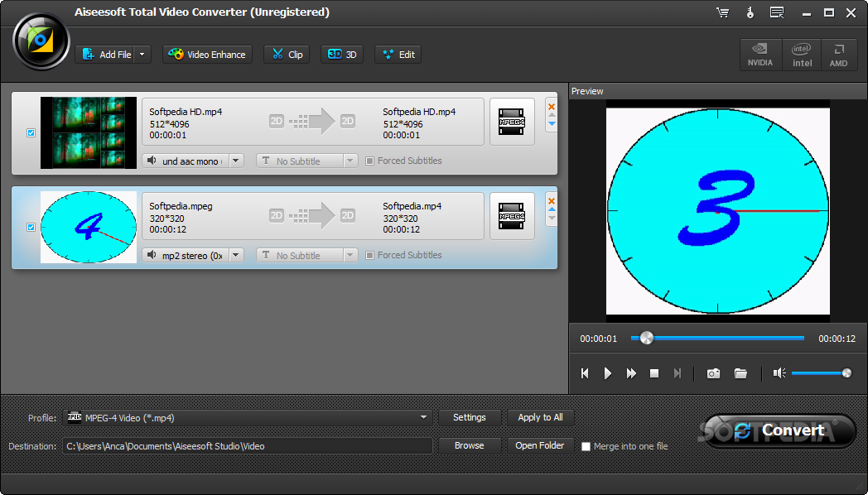
Task: Start conversion with the Convert button
Action: [x=780, y=430]
